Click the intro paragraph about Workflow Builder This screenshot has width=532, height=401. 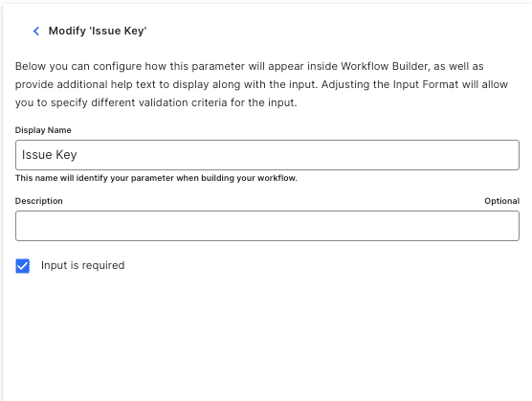pyautogui.click(x=261, y=84)
